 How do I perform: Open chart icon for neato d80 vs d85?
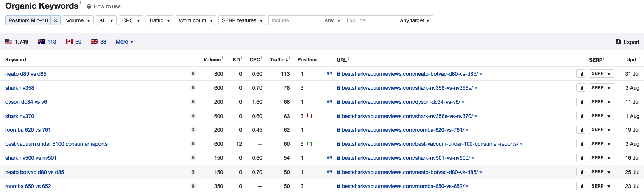coord(580,74)
